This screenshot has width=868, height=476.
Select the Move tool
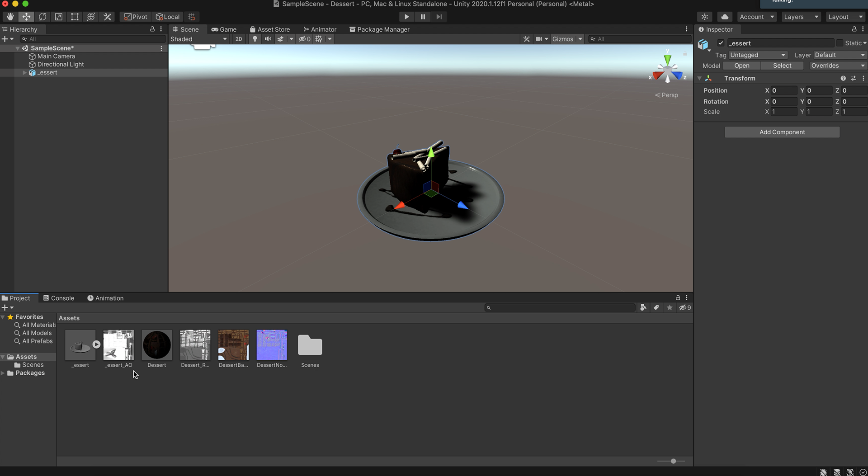tap(26, 17)
